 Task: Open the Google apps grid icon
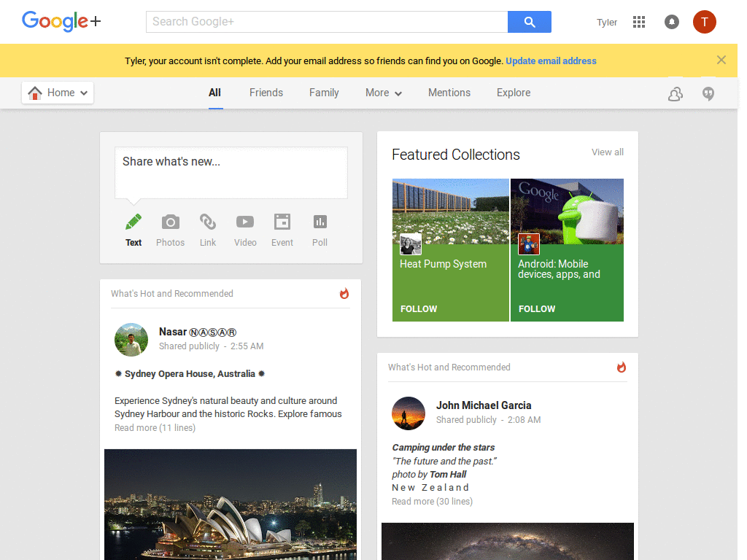[x=639, y=22]
